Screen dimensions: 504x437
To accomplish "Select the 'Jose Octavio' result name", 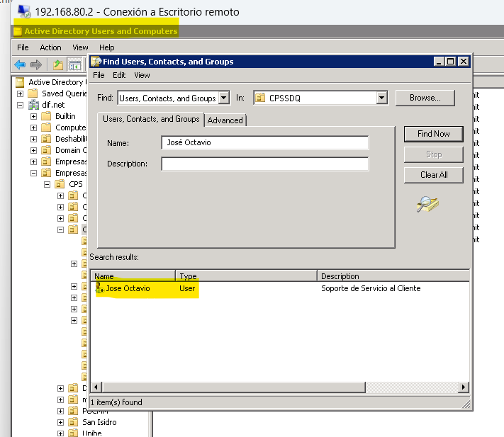I will point(128,288).
